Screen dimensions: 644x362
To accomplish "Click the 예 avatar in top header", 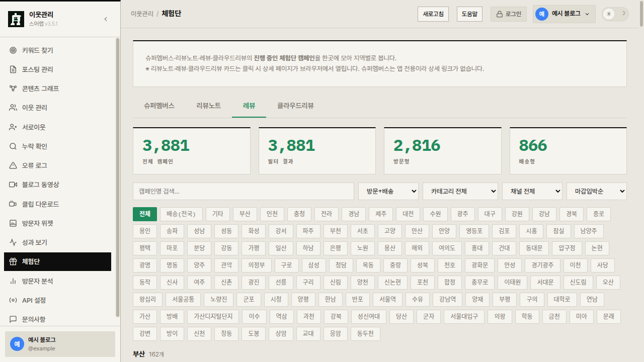I will pos(542,14).
